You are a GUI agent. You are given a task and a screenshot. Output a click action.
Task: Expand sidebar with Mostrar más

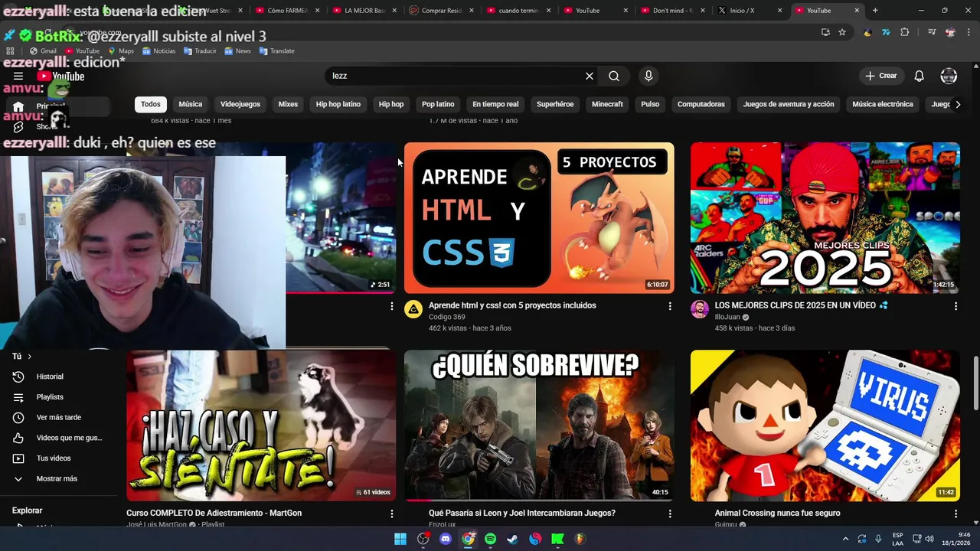tap(57, 478)
